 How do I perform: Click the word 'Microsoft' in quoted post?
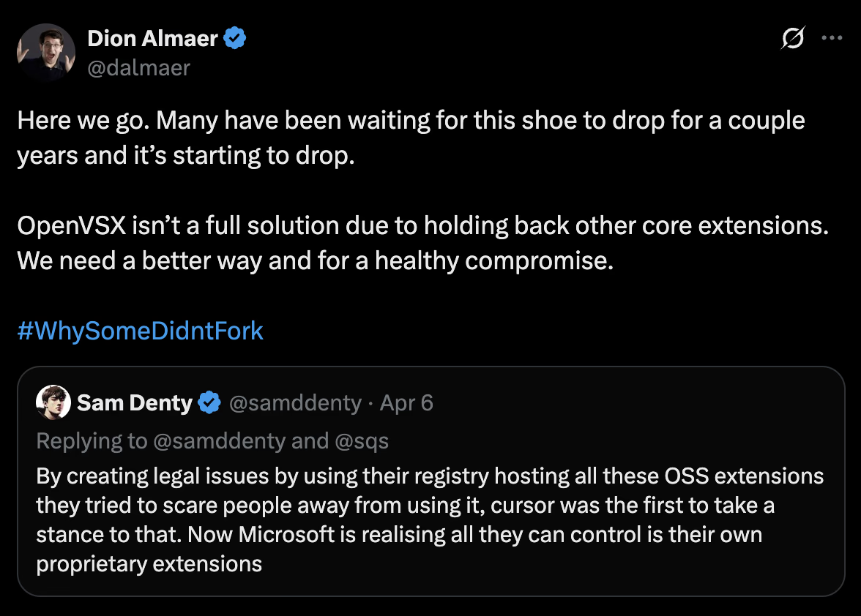click(x=286, y=535)
